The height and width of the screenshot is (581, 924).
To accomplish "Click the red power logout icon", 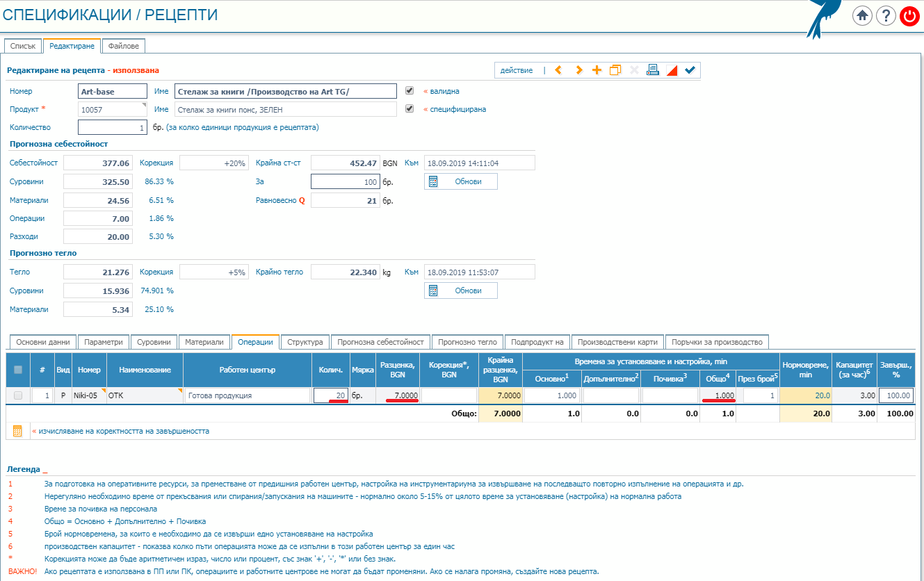I will pos(909,16).
